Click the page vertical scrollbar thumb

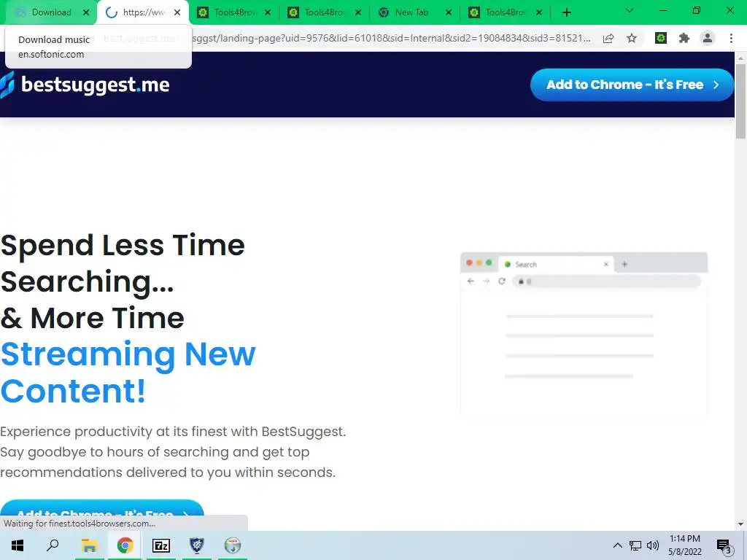click(740, 101)
